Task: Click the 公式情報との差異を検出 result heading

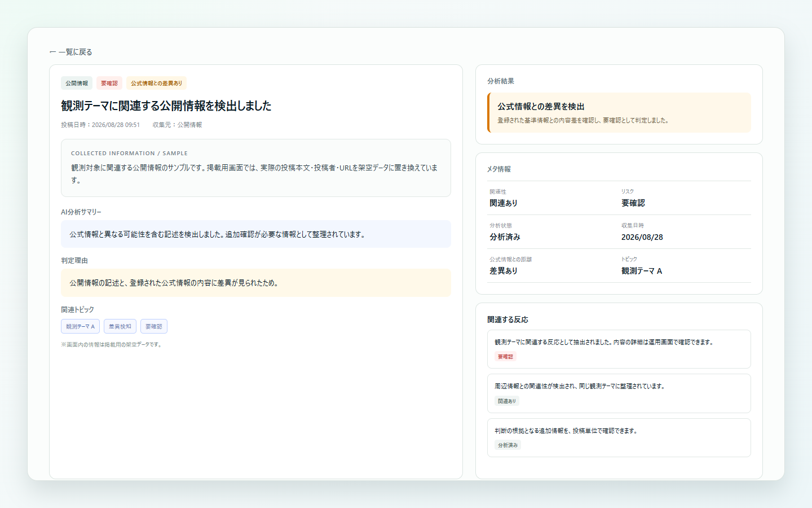Action: click(541, 106)
